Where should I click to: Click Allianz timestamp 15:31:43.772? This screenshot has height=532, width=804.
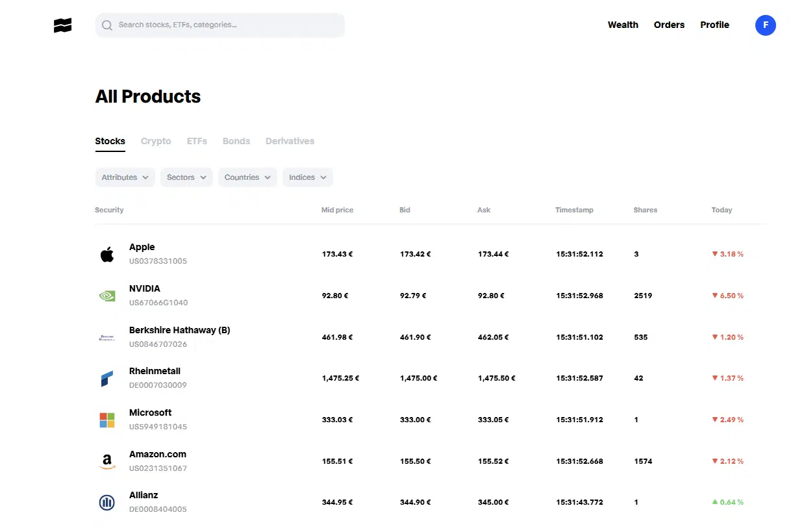point(579,502)
